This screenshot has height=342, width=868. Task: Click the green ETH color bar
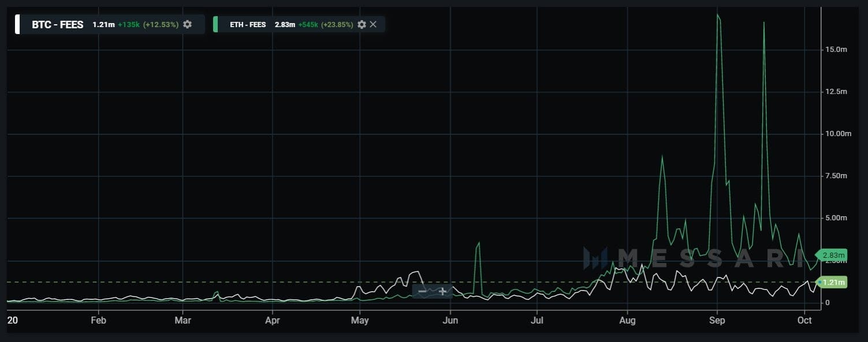point(215,24)
